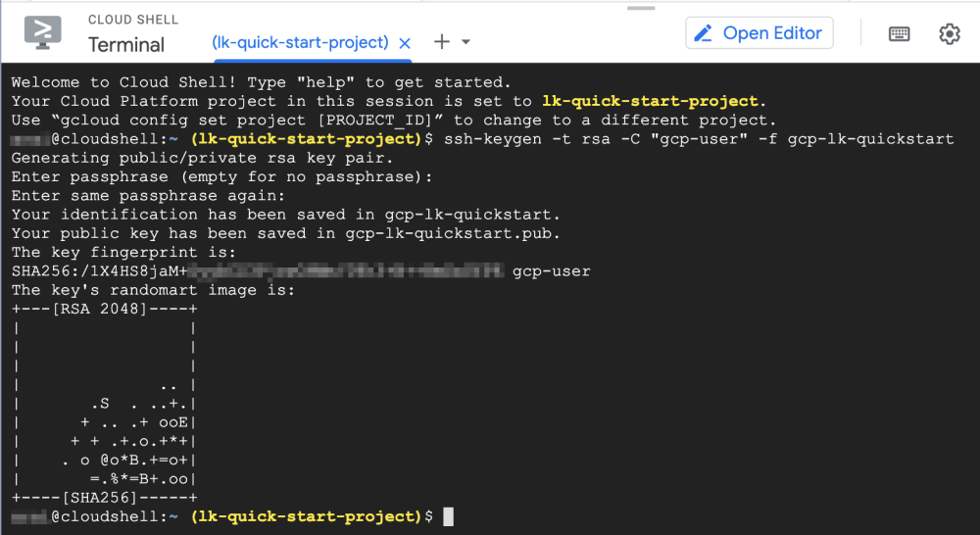This screenshot has width=980, height=535.
Task: Close the lk-quick-start-project terminal tab
Action: pos(405,43)
